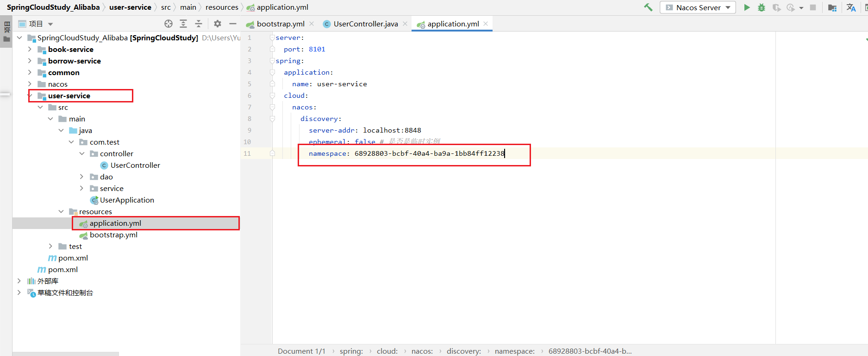868x356 pixels.
Task: Expand the nacos folder
Action: coord(30,84)
